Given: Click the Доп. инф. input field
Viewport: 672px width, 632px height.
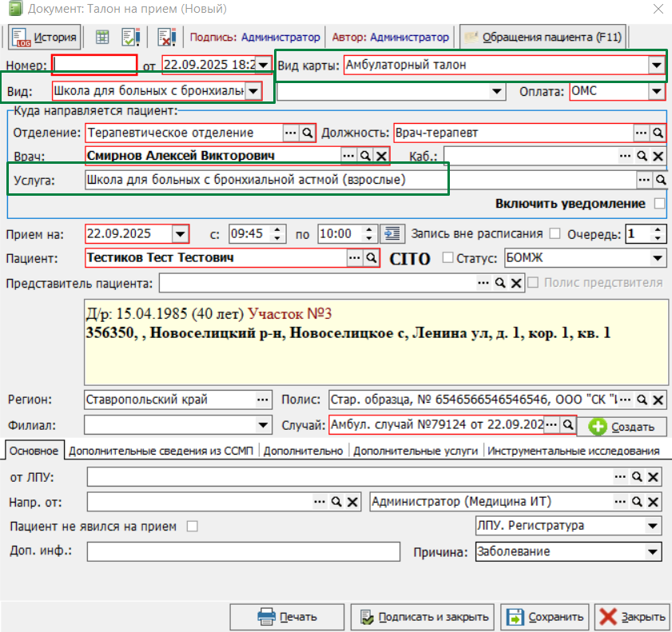Looking at the screenshot, I should click(244, 551).
